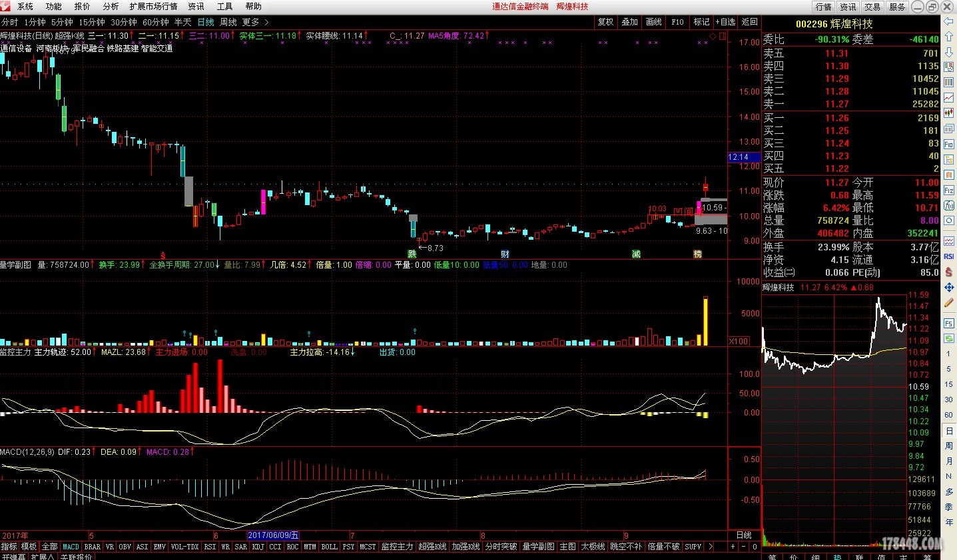Select the KDJ indicator tab
Screen dimensions: 957x560
(258, 546)
